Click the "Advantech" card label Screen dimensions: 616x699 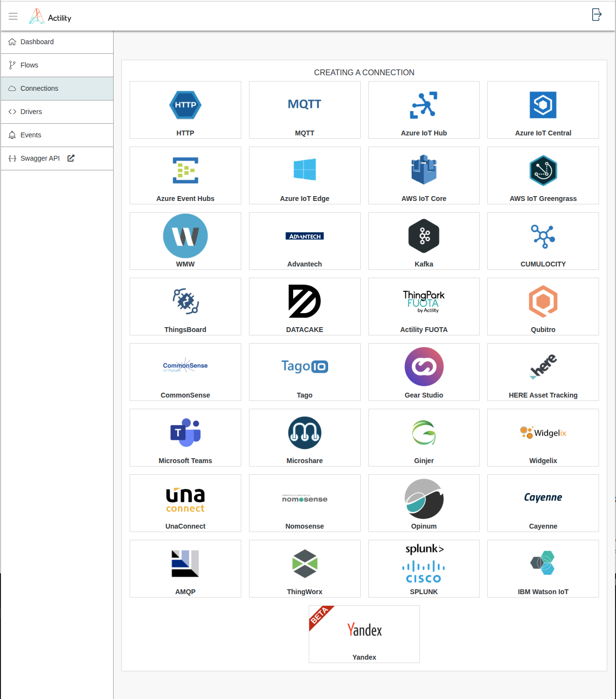click(x=304, y=264)
